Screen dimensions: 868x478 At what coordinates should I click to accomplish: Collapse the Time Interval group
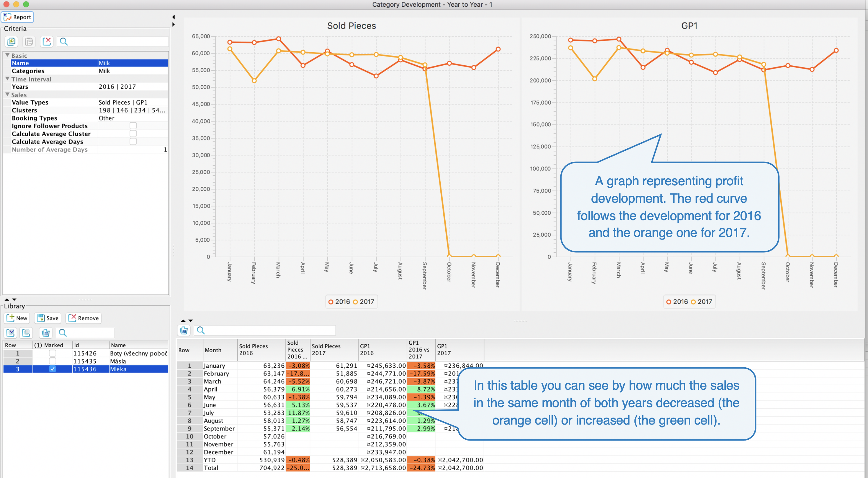point(8,79)
